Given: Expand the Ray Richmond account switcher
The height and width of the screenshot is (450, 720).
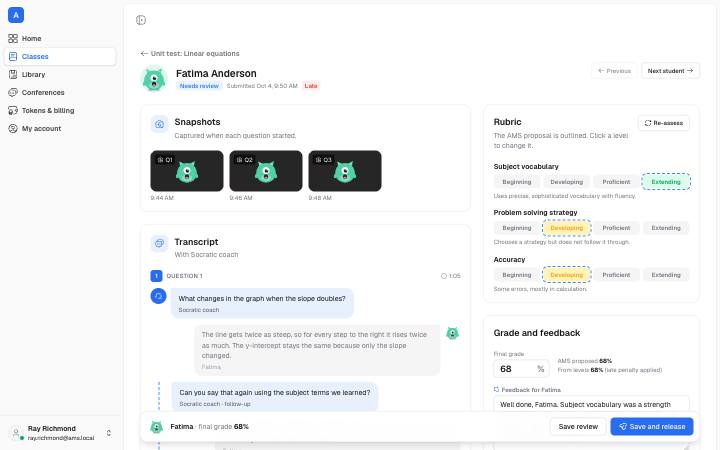Looking at the screenshot, I should [x=109, y=433].
